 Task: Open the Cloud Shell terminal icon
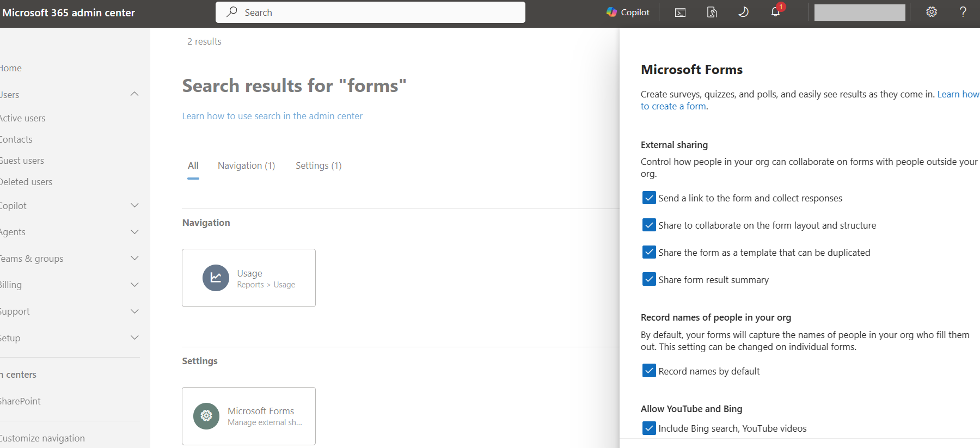[680, 13]
